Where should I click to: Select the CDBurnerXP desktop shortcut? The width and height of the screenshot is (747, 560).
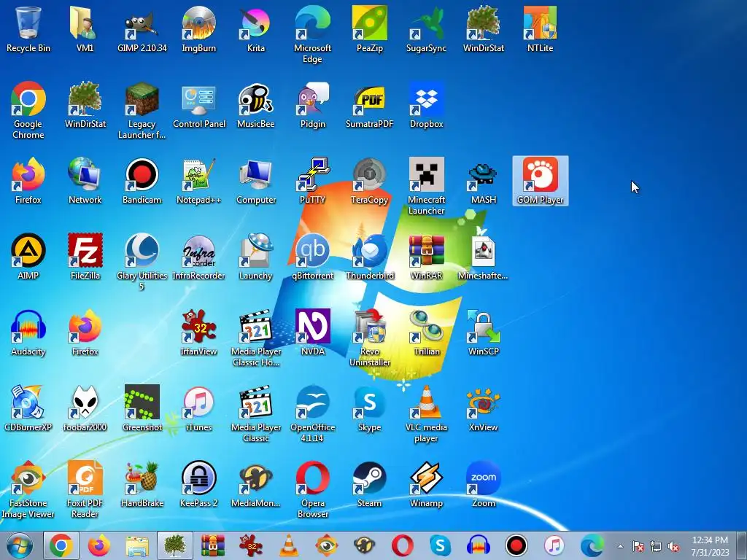tap(28, 408)
